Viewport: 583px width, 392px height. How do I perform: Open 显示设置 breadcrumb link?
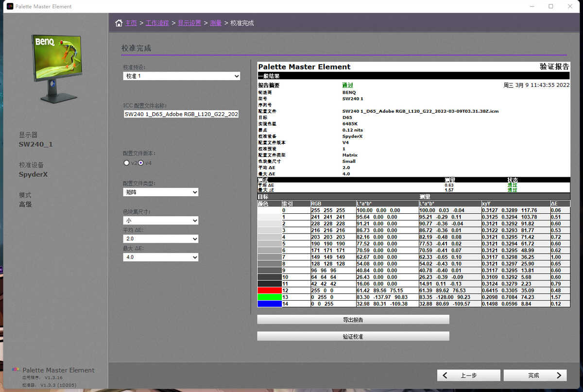(189, 23)
